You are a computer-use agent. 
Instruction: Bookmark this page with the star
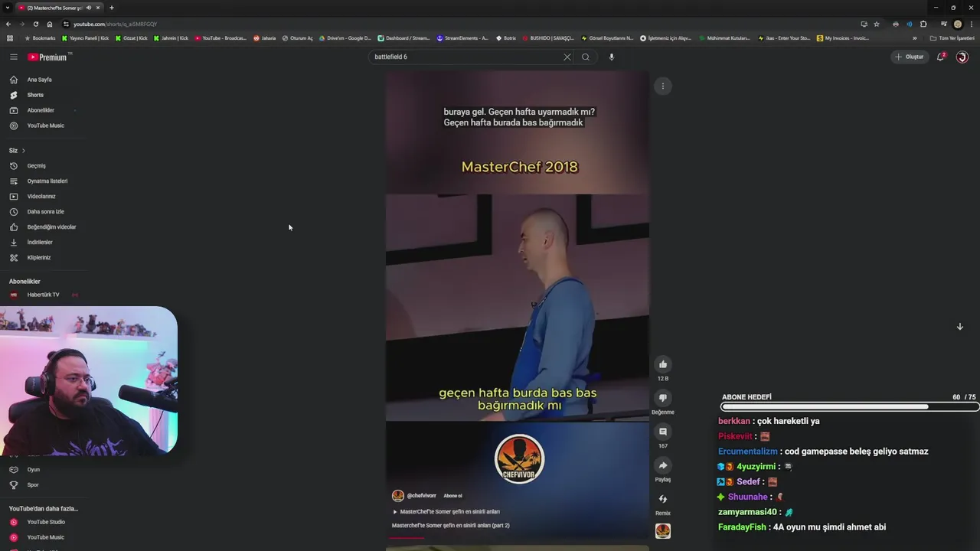(877, 24)
